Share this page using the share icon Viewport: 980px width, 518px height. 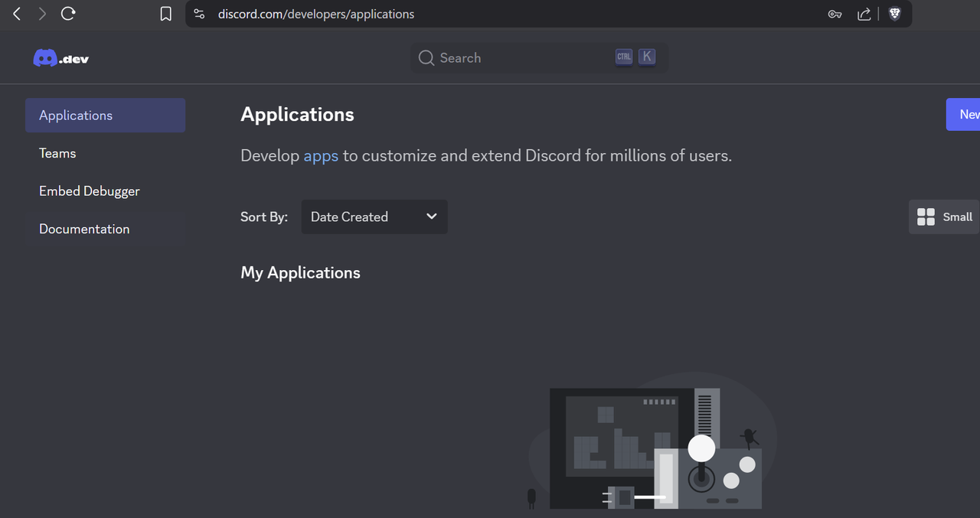[864, 14]
